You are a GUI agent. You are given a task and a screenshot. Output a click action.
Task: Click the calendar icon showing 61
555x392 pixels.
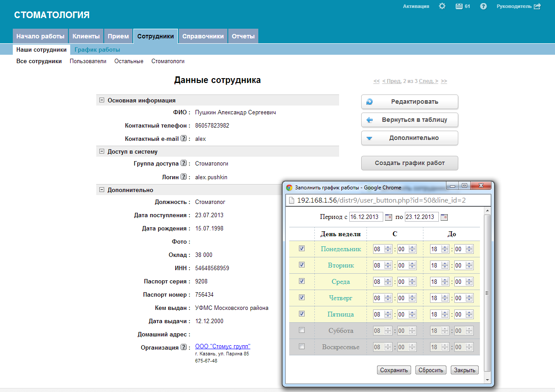(x=459, y=7)
